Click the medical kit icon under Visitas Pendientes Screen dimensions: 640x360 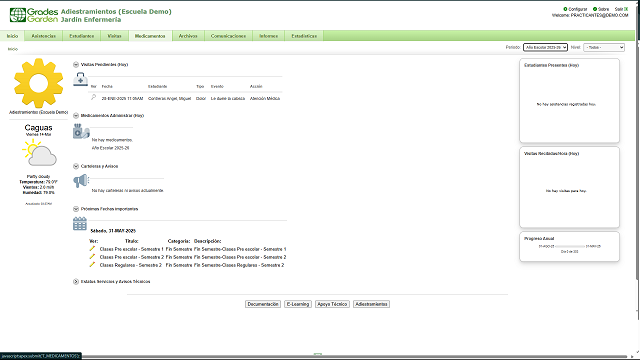(x=80, y=79)
